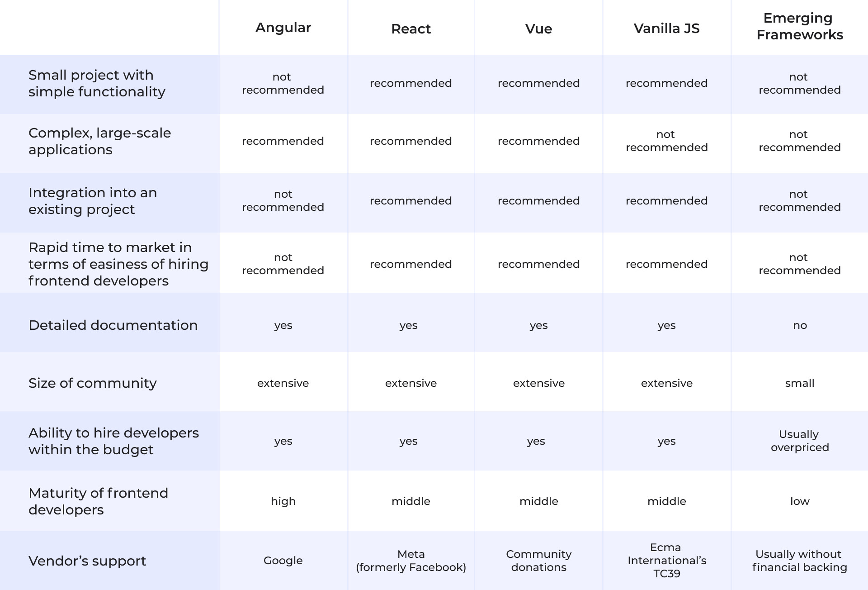The height and width of the screenshot is (590, 868).
Task: Click the Complex large-scale applications row
Action: click(434, 141)
